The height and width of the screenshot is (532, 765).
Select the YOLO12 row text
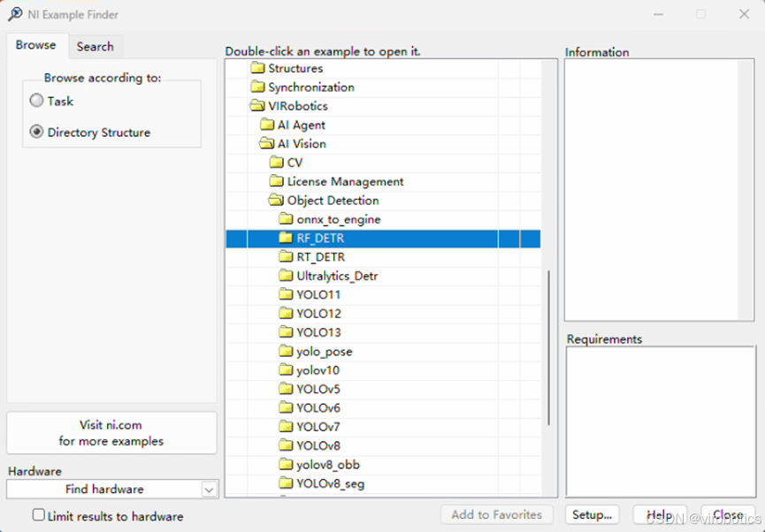(319, 314)
